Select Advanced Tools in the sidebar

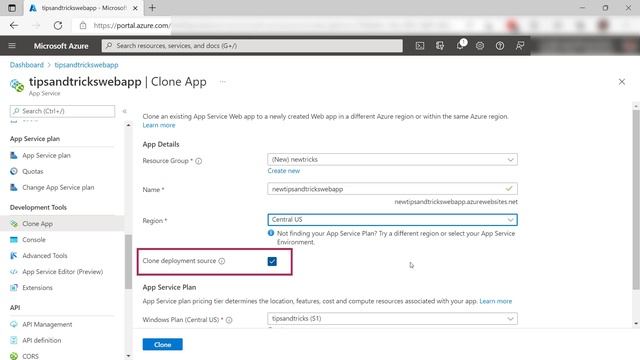(x=45, y=256)
